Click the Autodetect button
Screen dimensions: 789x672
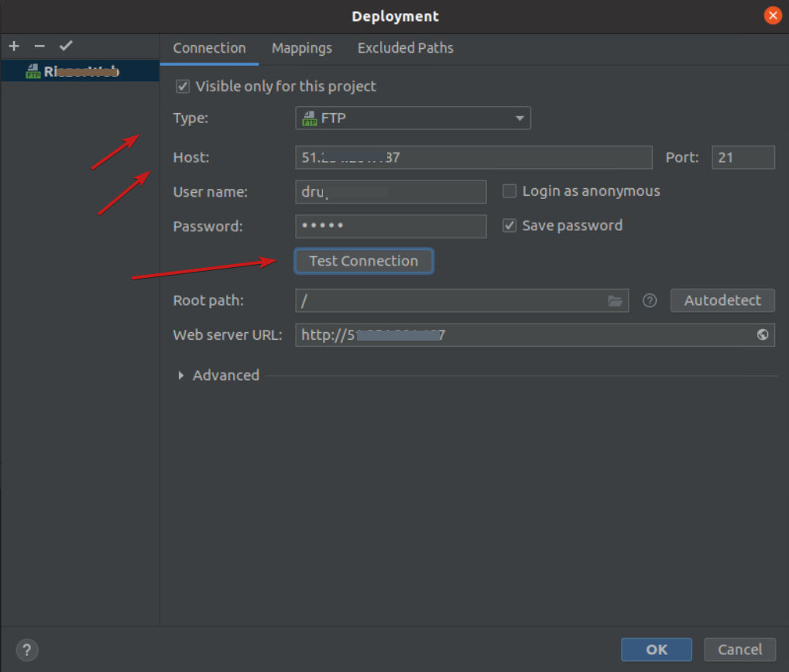[x=722, y=300]
